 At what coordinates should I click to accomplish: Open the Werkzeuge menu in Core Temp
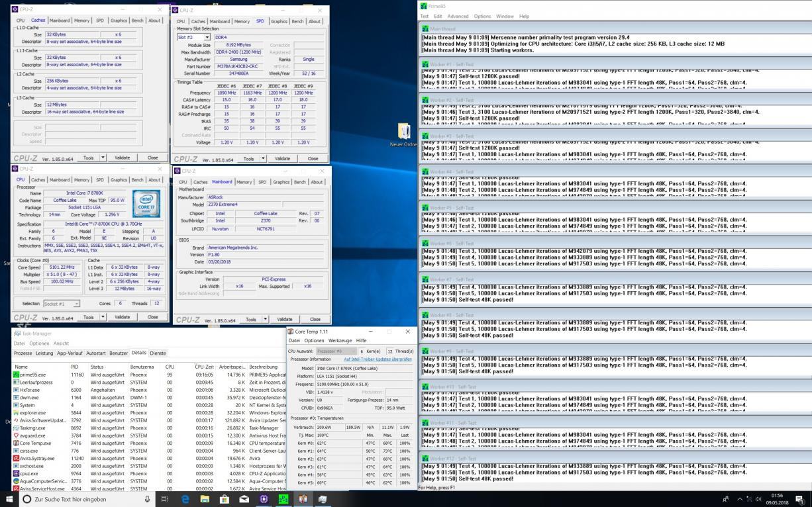pyautogui.click(x=340, y=340)
